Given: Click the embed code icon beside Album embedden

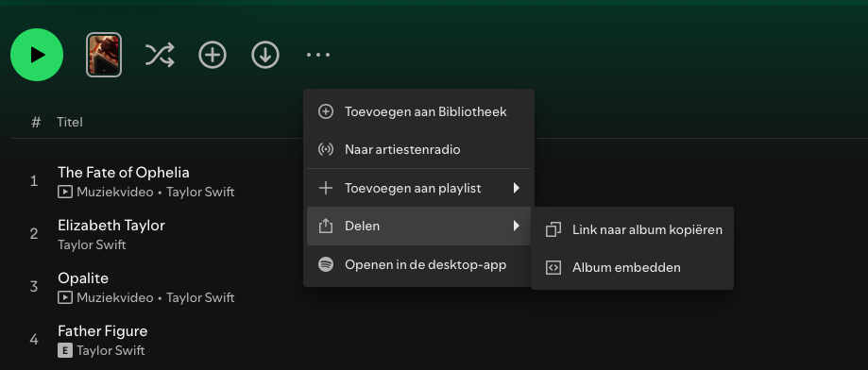Looking at the screenshot, I should [553, 268].
